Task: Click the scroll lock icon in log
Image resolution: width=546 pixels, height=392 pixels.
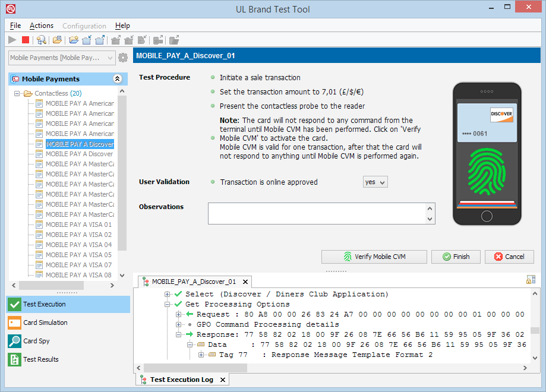Action: point(531,280)
